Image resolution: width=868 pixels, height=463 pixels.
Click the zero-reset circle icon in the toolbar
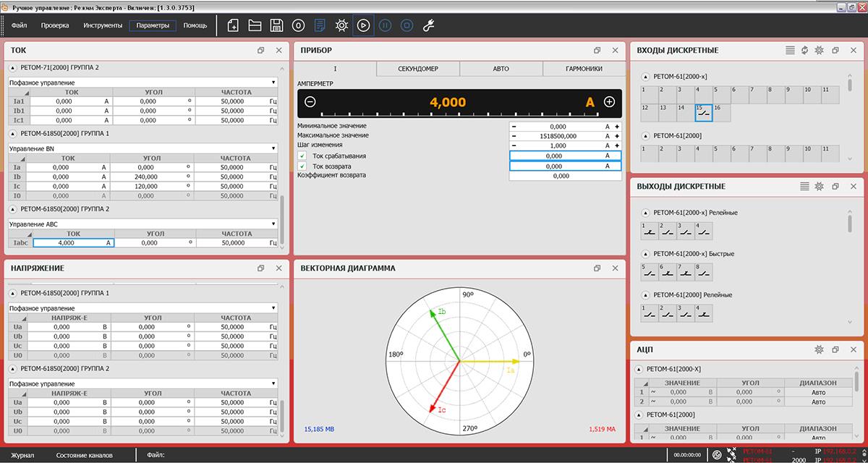pos(298,25)
